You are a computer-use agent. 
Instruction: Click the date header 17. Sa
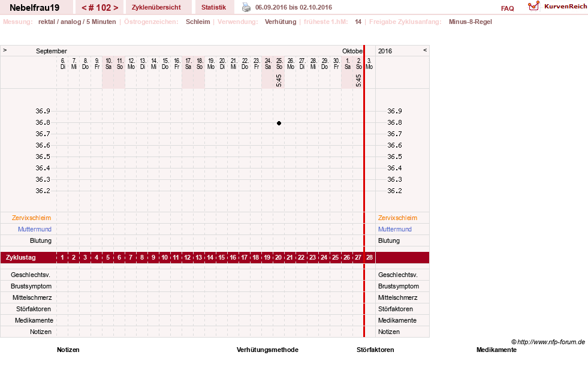(x=188, y=64)
